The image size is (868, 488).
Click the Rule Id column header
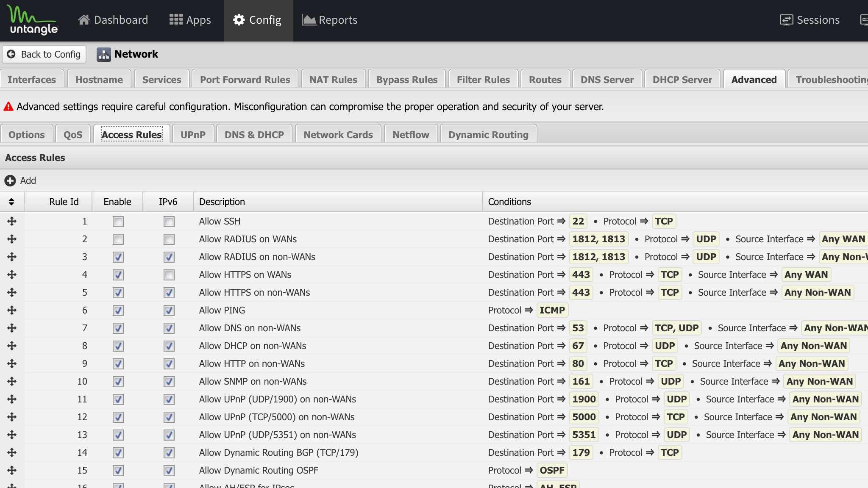64,202
